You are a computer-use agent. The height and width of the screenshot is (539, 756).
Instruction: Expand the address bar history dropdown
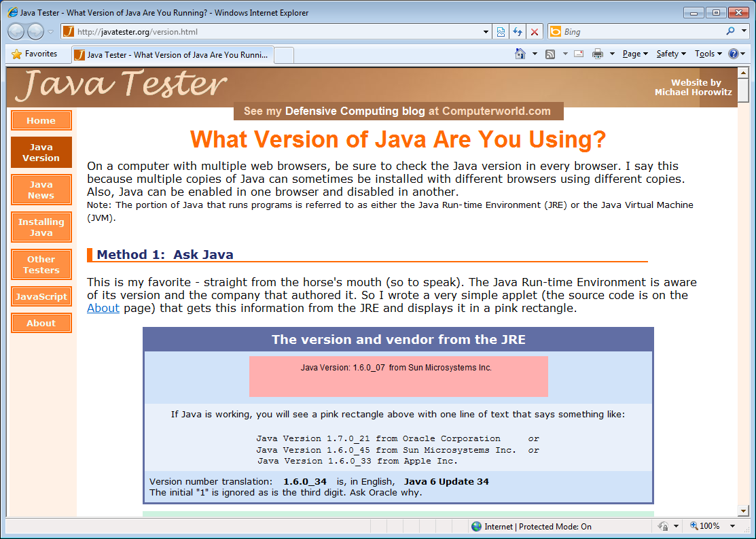pos(486,32)
